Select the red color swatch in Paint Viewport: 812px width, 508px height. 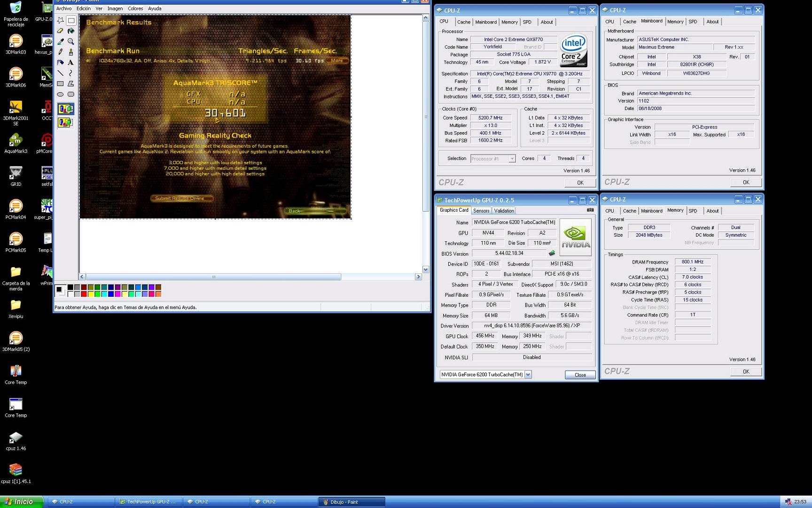point(84,294)
